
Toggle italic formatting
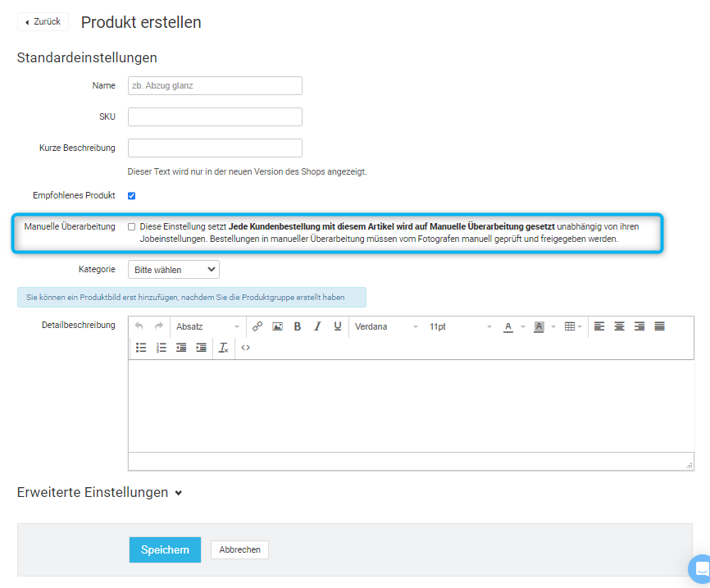317,326
